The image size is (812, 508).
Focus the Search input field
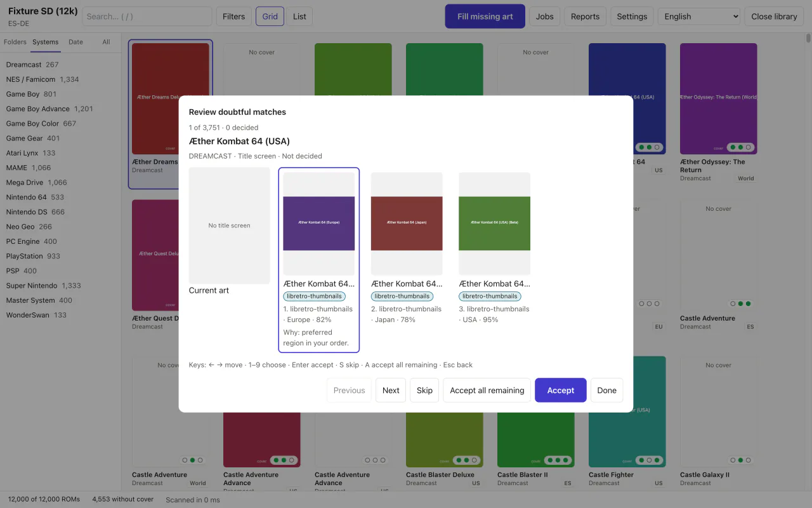[147, 17]
